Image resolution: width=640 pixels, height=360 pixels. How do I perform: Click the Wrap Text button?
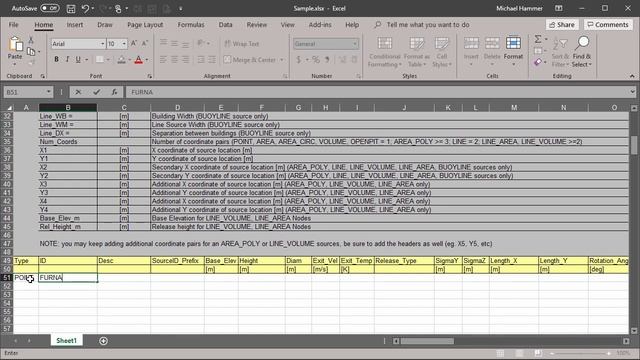(242, 44)
